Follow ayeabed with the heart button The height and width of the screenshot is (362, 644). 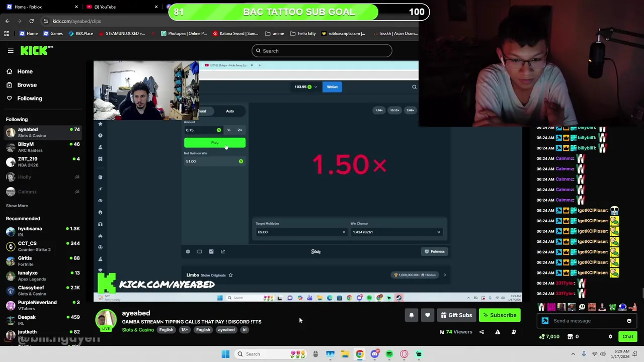pos(428,315)
